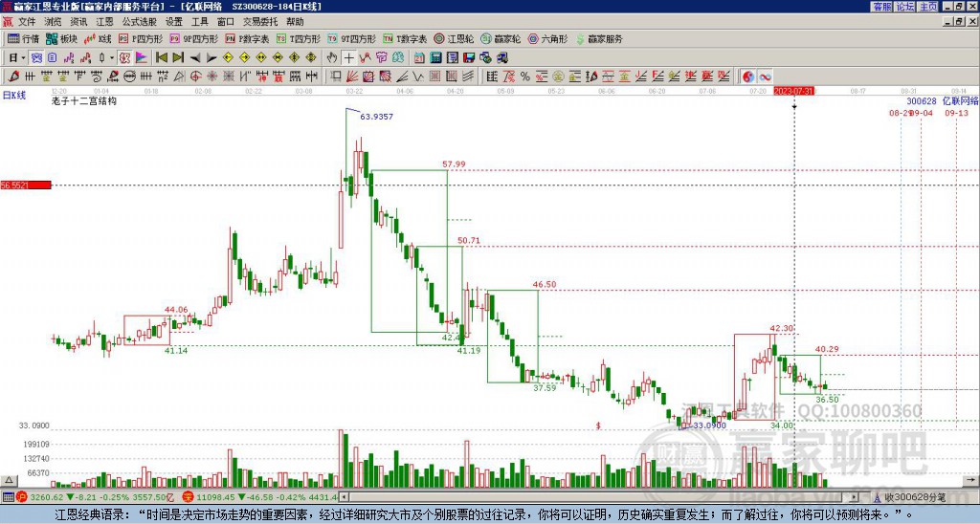Click the gold 金 circle icon
The width and height of the screenshot is (980, 524).
[x=558, y=76]
